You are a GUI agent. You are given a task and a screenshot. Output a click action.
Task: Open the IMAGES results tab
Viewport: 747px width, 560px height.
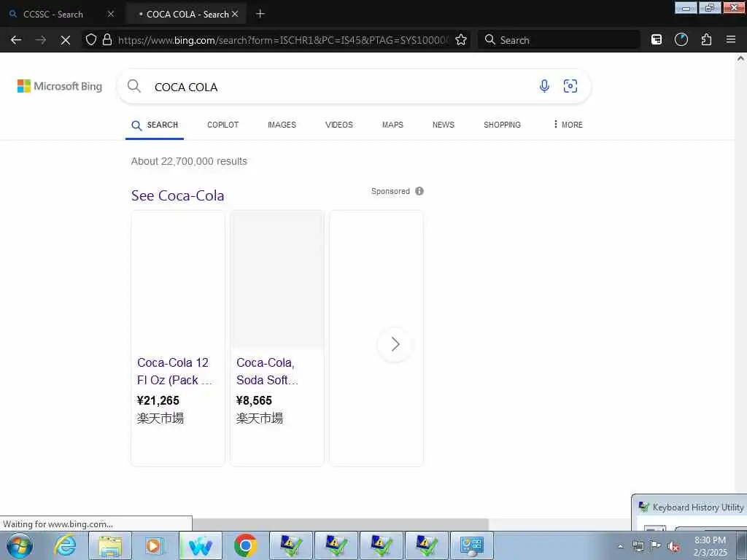point(282,125)
